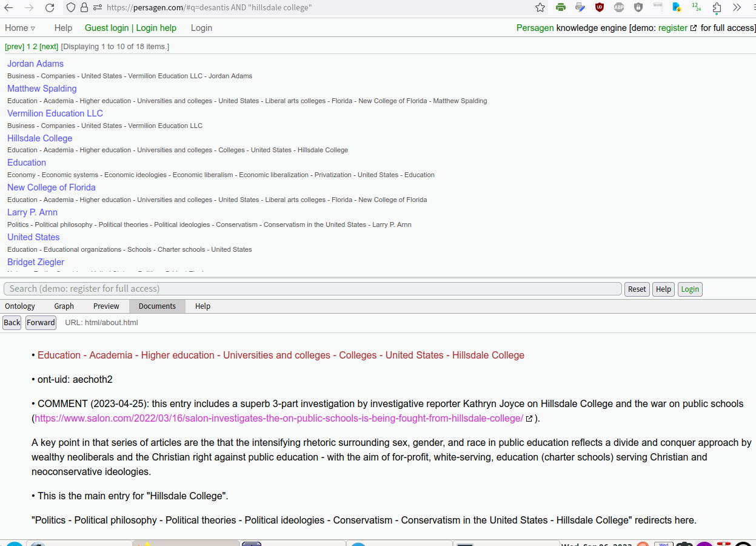Open the salon.com investigation link
Screen dimensions: 756x546
279,419
